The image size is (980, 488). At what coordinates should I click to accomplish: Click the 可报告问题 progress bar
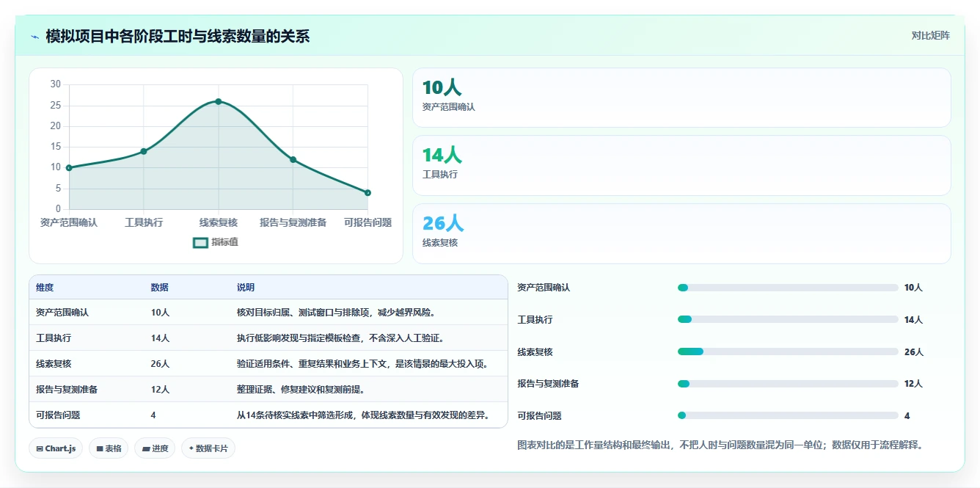(x=788, y=415)
